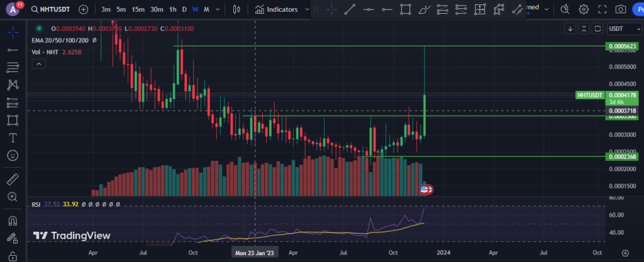Screen dimensions: 644x262
Task: Click the EMA 20/50/100/200 indicator label
Action: (x=61, y=40)
